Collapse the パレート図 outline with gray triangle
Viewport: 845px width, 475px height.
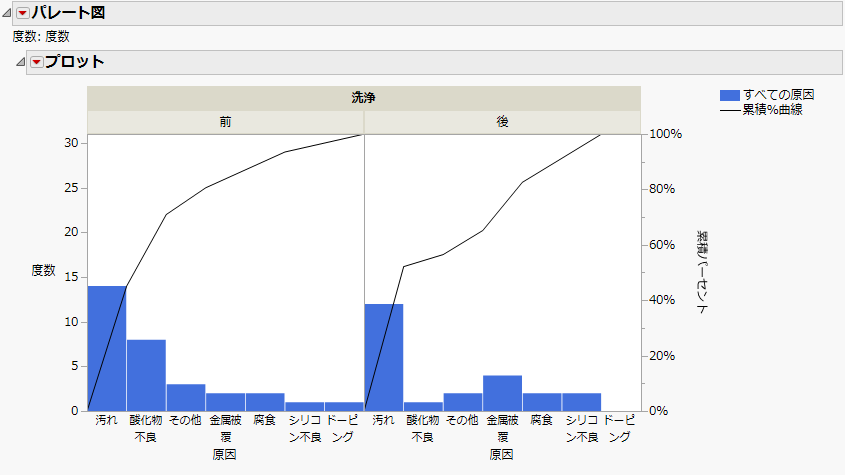(6, 13)
